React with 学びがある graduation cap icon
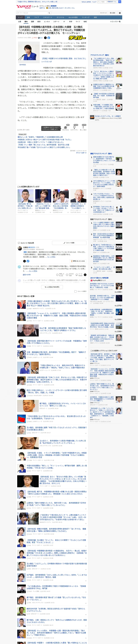The width and height of the screenshot is (138, 644). click(66, 127)
